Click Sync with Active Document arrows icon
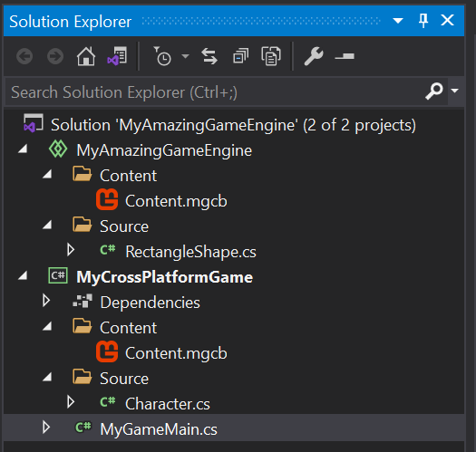This screenshot has width=476, height=452. [x=209, y=56]
